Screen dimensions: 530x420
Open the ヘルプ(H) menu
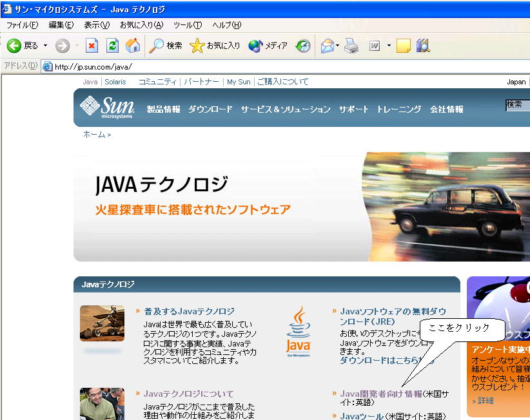click(x=227, y=25)
